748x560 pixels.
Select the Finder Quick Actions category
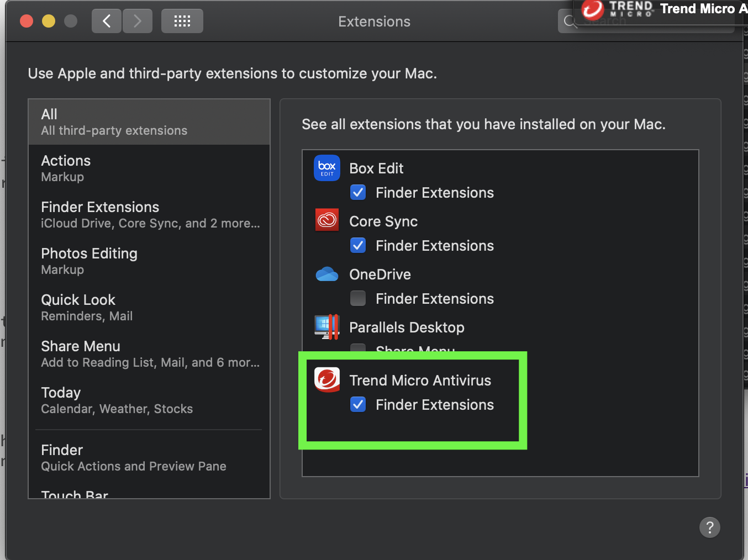pos(149,458)
